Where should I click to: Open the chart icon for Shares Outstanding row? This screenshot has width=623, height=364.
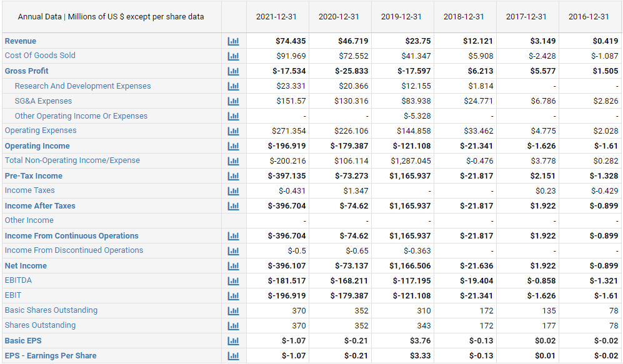tap(233, 325)
